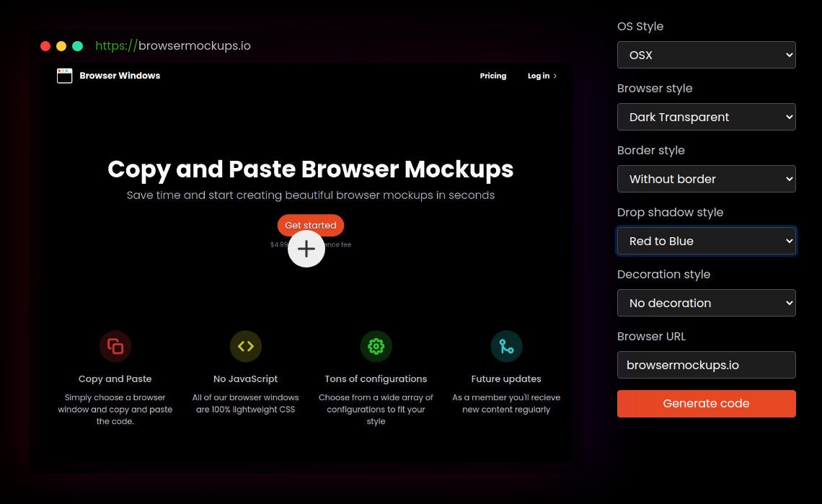
Task: Click inside the Browser URL input field
Action: tap(706, 365)
